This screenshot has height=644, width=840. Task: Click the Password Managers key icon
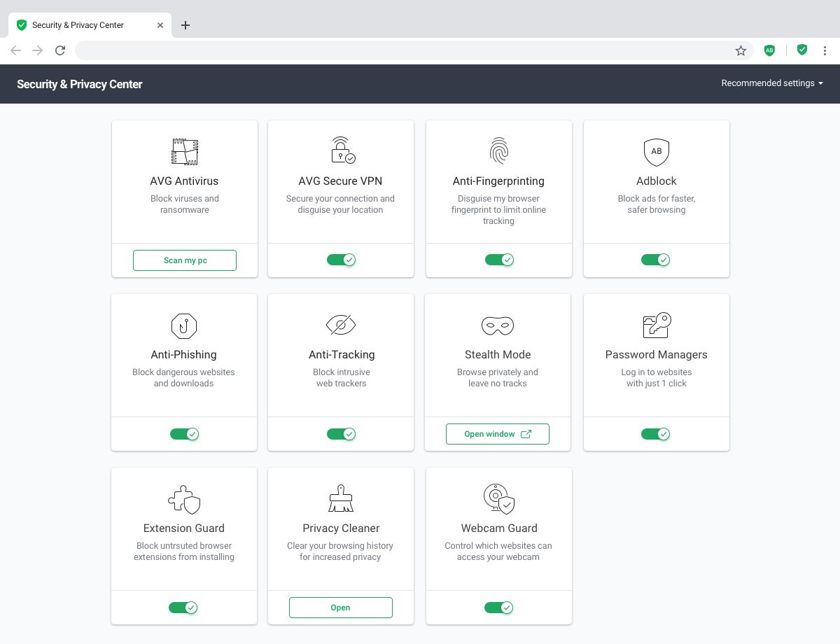click(657, 325)
